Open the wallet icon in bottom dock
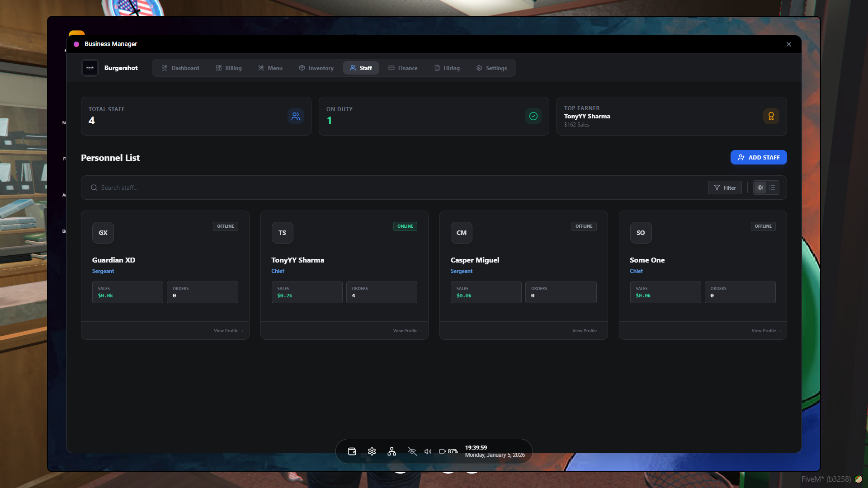The width and height of the screenshot is (868, 488). coord(352,451)
